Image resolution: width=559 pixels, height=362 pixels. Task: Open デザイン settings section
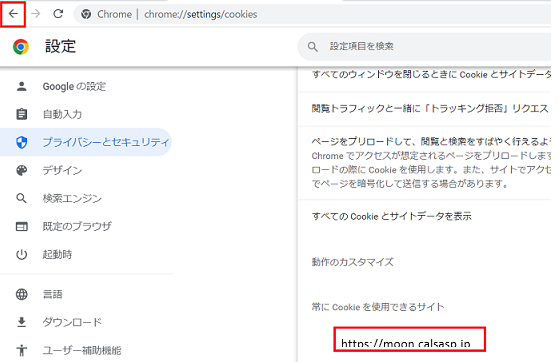click(x=62, y=170)
